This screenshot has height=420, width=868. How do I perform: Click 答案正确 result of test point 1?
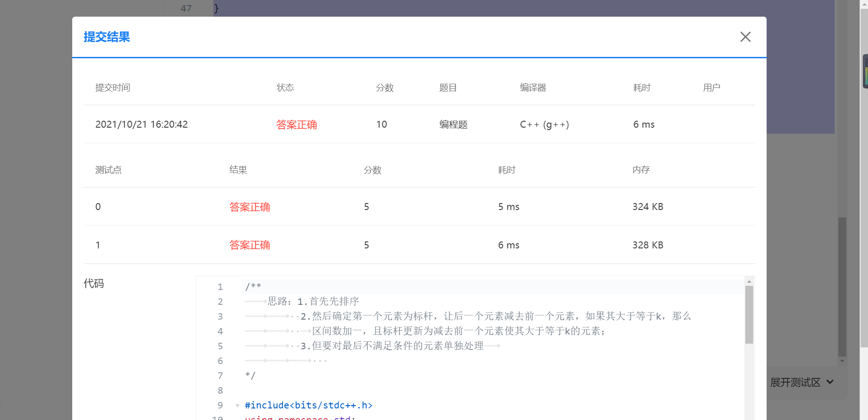pyautogui.click(x=250, y=245)
